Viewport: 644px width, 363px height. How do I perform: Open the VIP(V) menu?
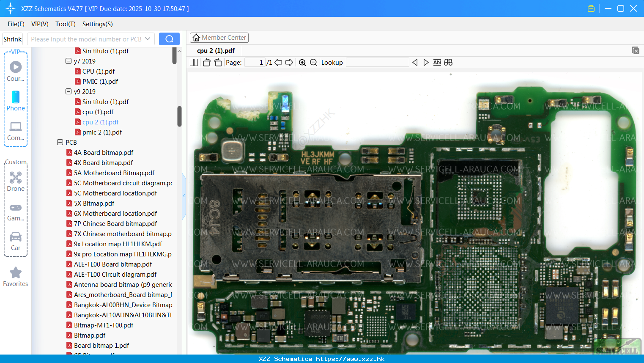tap(40, 24)
